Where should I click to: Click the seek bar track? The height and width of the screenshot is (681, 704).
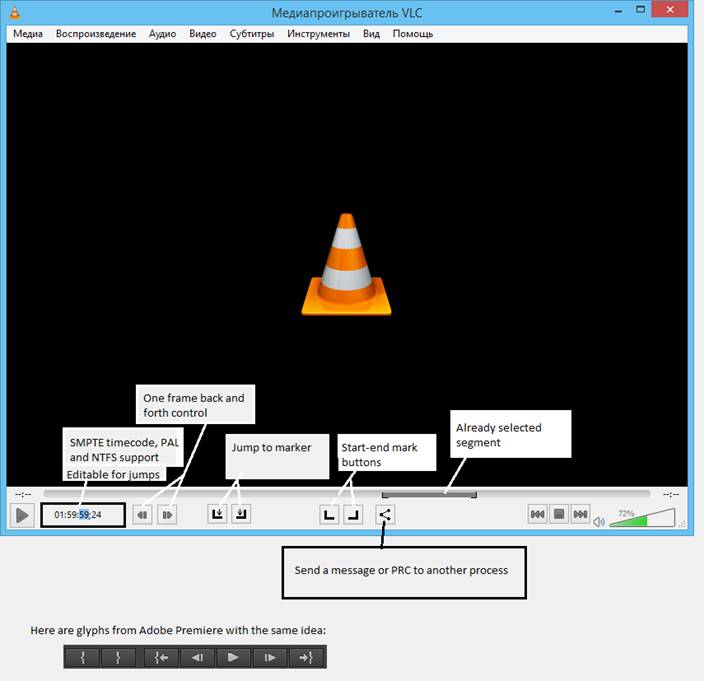(x=347, y=494)
